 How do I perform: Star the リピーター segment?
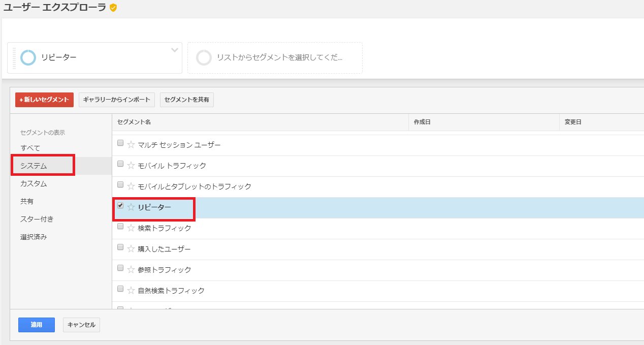(131, 207)
